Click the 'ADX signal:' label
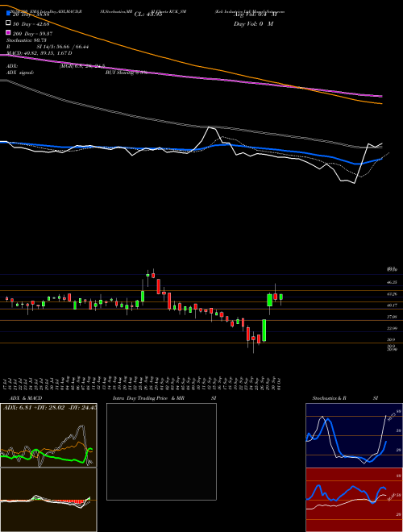Screen dimensions: 403x532 tap(20, 73)
